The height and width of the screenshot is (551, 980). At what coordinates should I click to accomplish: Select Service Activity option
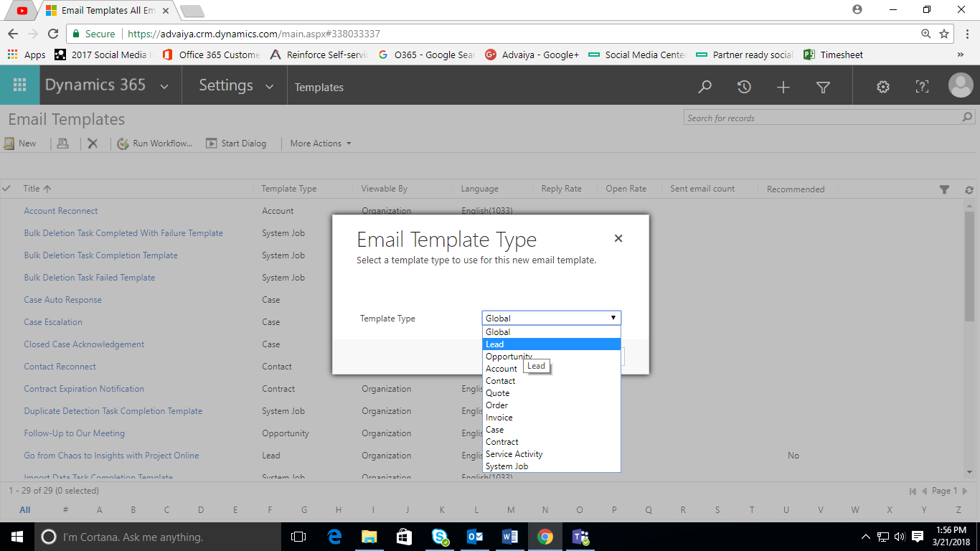pos(551,454)
